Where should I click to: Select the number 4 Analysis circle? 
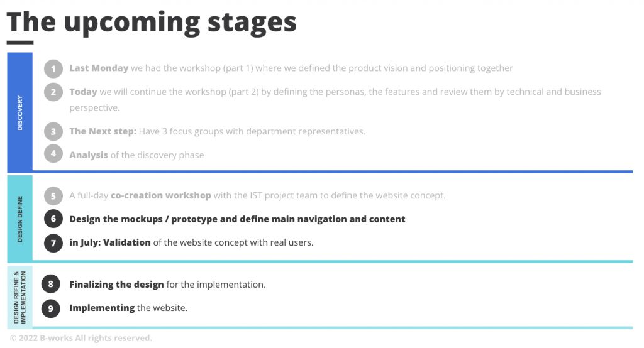(53, 153)
